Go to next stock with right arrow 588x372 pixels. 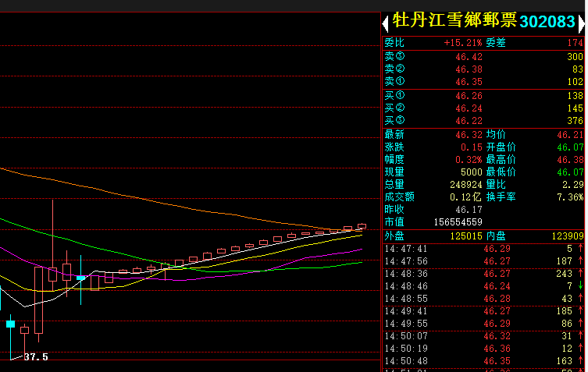[581, 23]
